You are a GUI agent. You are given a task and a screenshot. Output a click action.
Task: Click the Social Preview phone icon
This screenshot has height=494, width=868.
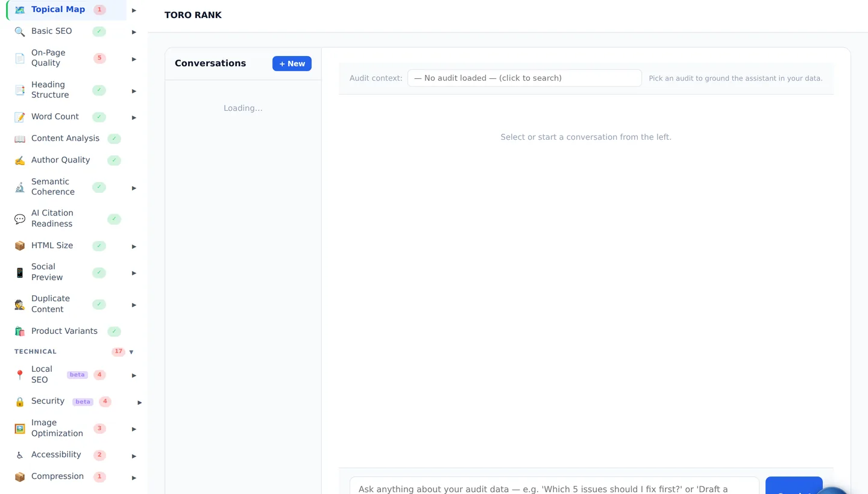tap(20, 272)
